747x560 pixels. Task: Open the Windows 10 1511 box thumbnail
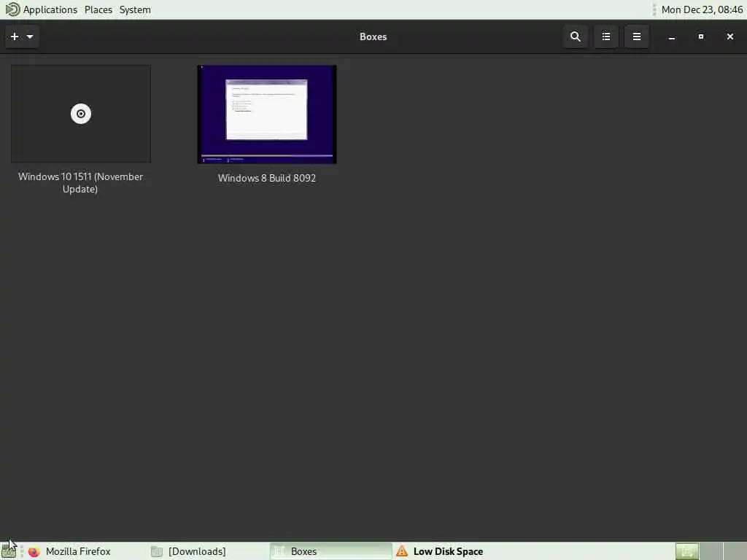coord(81,114)
